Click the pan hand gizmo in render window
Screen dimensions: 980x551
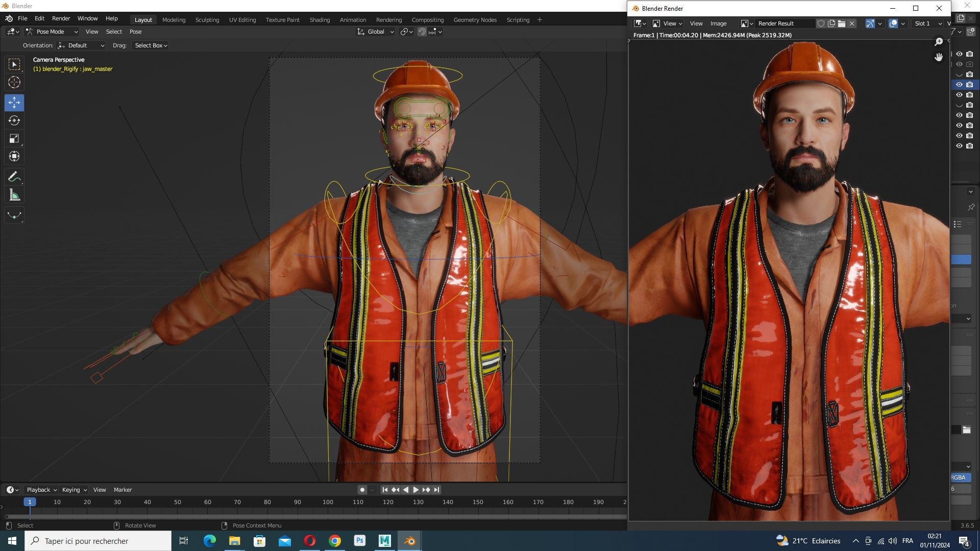click(939, 57)
